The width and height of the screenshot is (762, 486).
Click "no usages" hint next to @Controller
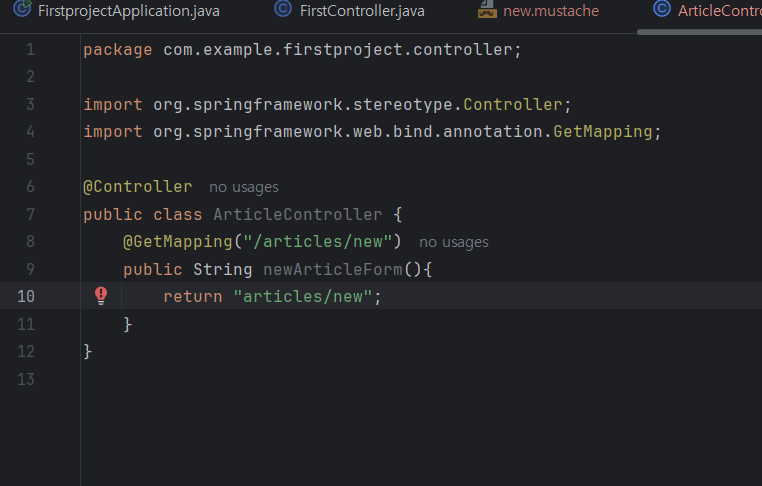[243, 187]
